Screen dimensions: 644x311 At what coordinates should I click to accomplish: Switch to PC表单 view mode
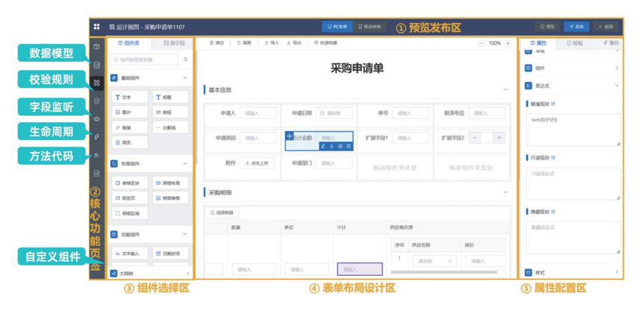click(x=338, y=27)
